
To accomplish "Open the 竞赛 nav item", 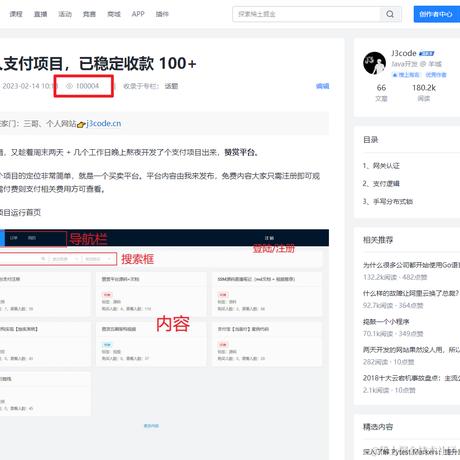I will (89, 14).
